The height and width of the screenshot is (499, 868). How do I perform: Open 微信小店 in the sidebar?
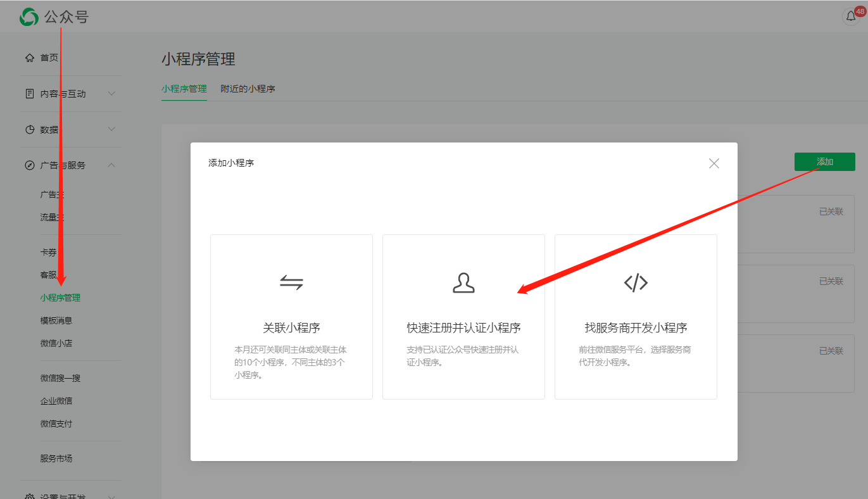point(56,343)
